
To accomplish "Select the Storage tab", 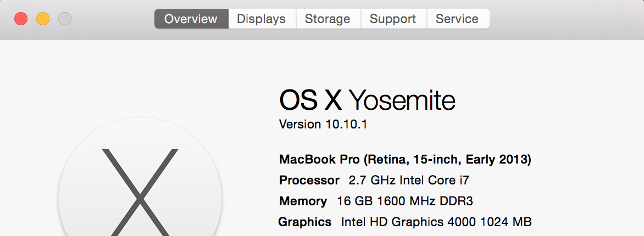I will click(327, 19).
